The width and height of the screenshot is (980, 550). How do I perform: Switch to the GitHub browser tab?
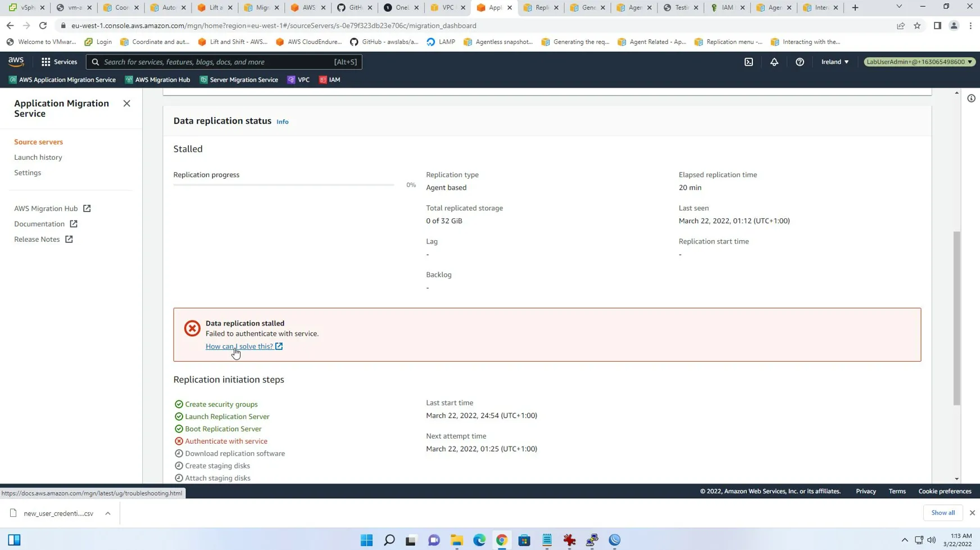tap(354, 7)
